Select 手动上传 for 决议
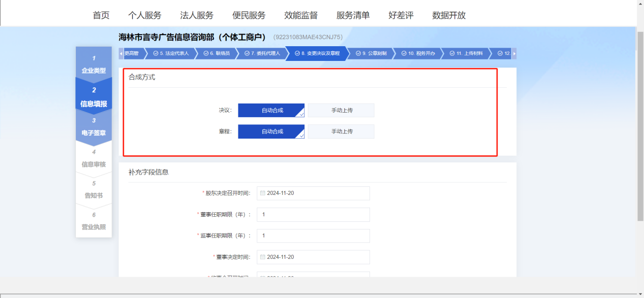The width and height of the screenshot is (644, 298). point(341,111)
